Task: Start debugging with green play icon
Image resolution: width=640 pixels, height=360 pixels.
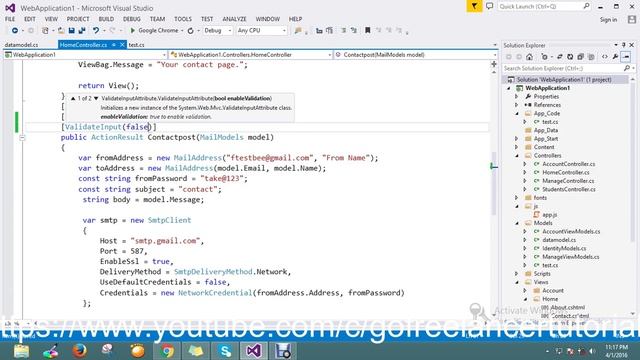Action: coord(132,31)
